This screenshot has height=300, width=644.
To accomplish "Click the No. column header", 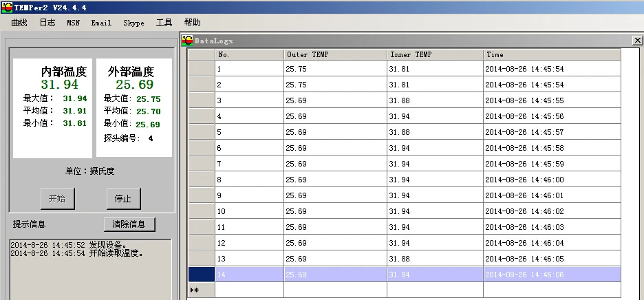I will (249, 54).
